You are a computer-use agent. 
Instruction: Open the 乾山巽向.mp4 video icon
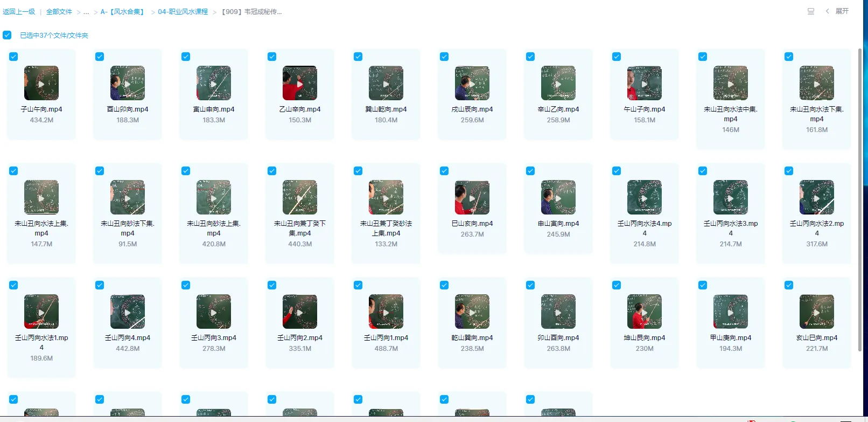click(x=472, y=312)
